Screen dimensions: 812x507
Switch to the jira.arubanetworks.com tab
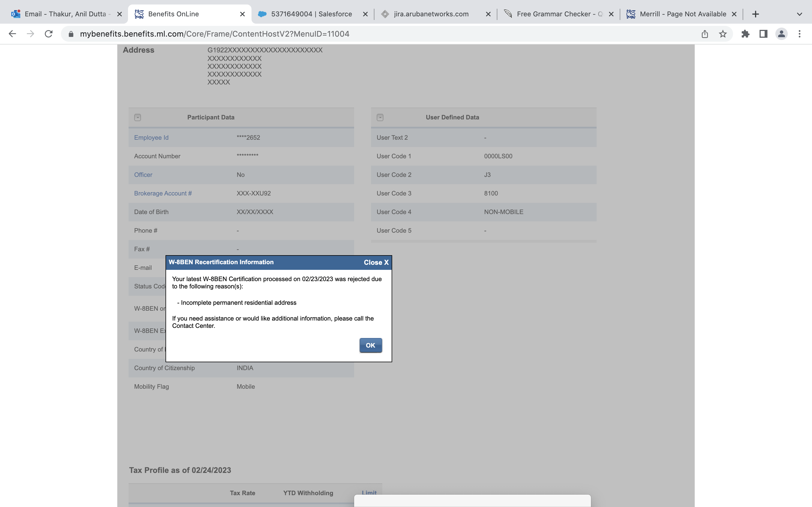tap(431, 14)
